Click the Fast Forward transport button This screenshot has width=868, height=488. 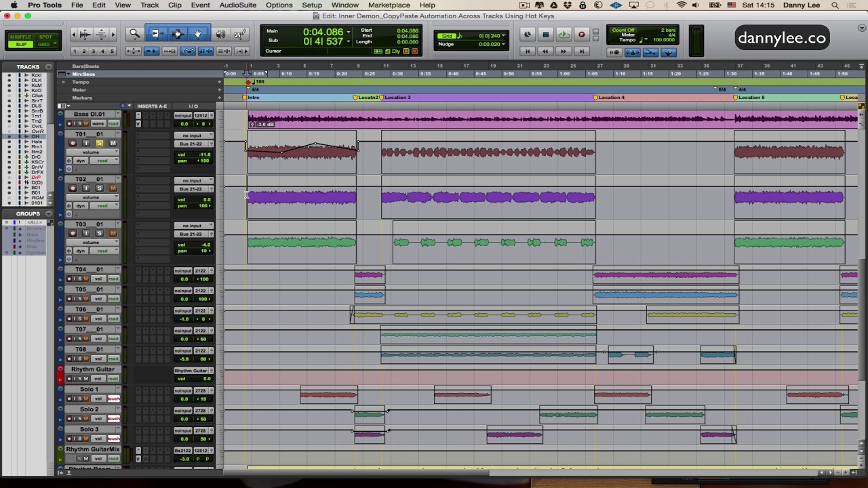564,52
